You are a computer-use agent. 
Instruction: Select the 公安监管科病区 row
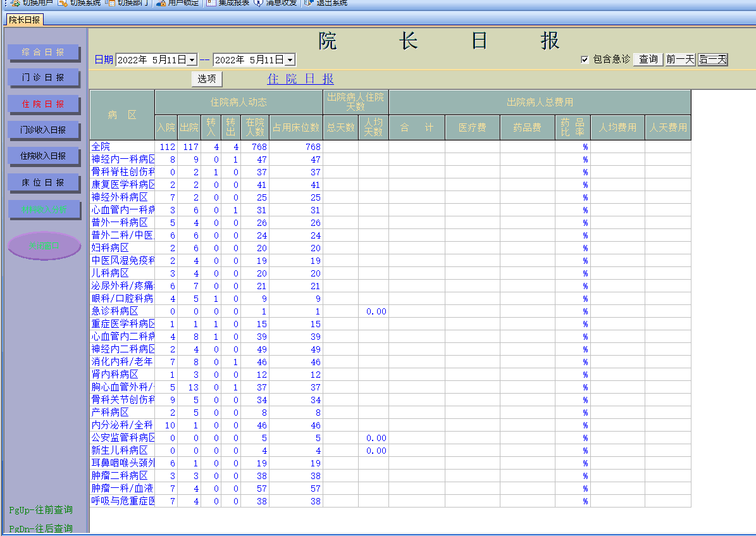(x=390, y=437)
